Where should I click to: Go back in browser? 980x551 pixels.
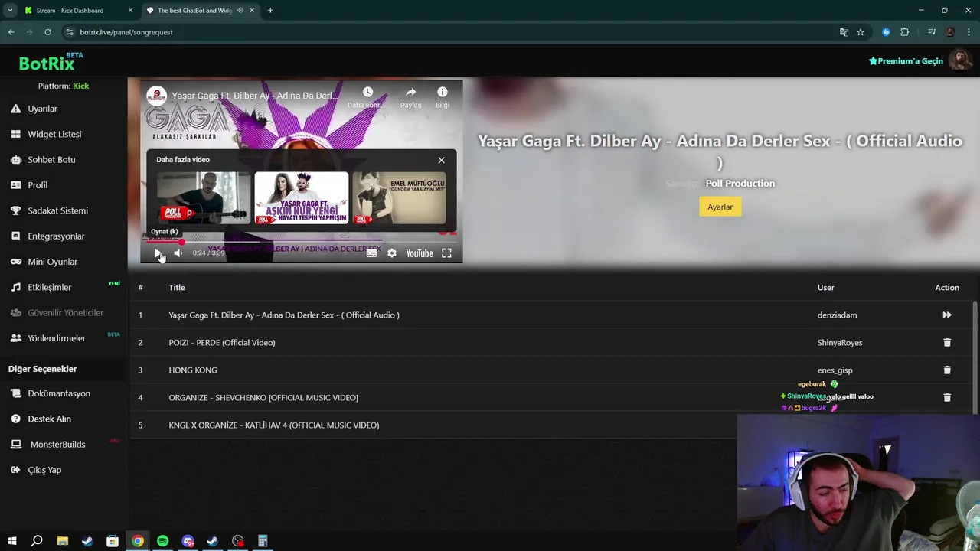pos(11,32)
